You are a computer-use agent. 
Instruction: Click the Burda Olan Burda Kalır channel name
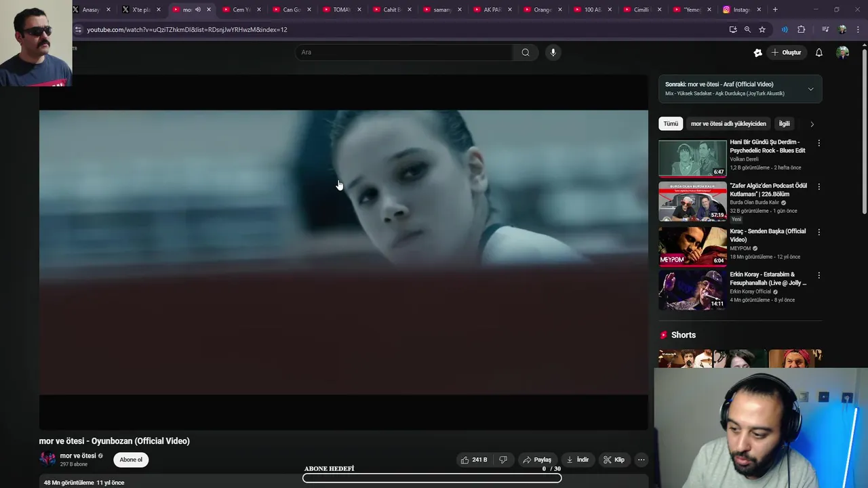point(754,203)
